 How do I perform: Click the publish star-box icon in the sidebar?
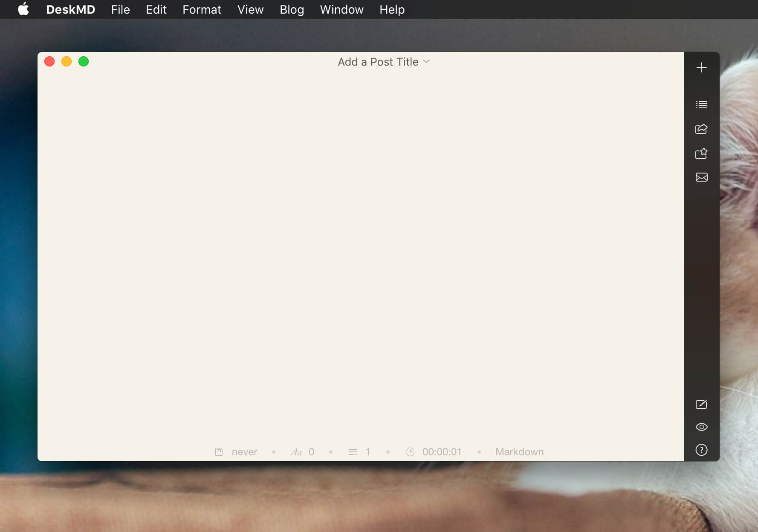[x=701, y=153]
